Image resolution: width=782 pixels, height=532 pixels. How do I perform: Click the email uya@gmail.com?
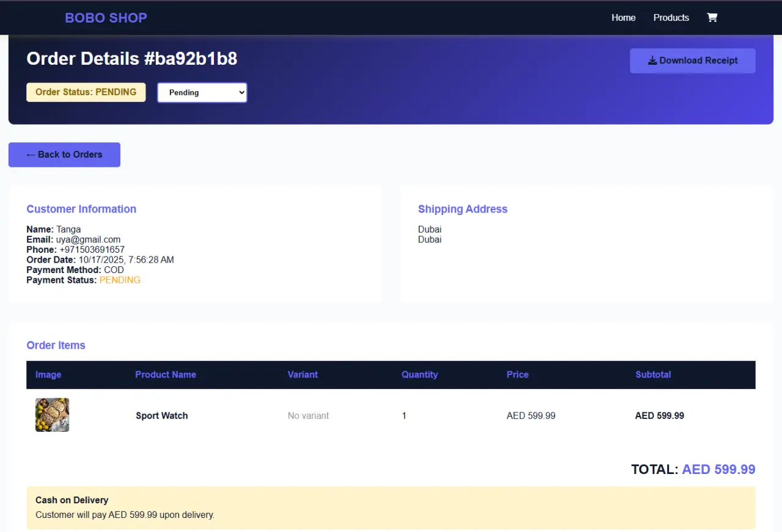click(89, 239)
